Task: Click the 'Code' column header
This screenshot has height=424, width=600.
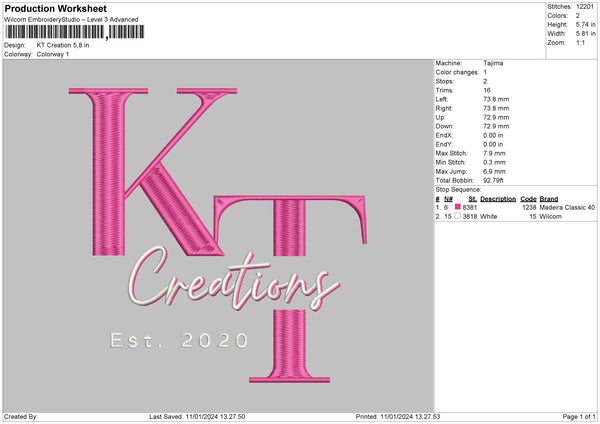Action: click(528, 199)
